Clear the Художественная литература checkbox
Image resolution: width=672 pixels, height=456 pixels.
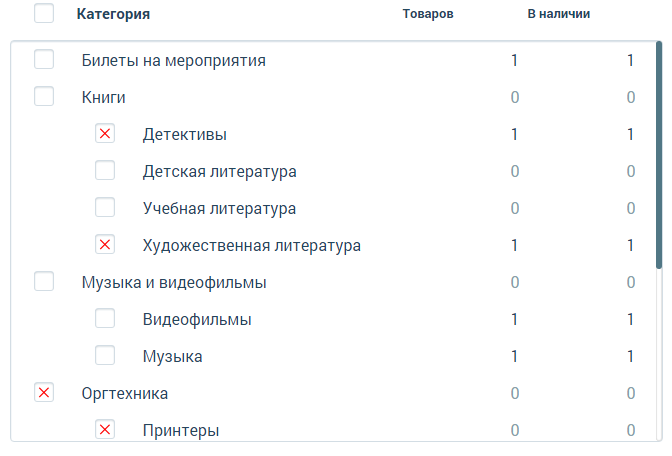tap(105, 245)
